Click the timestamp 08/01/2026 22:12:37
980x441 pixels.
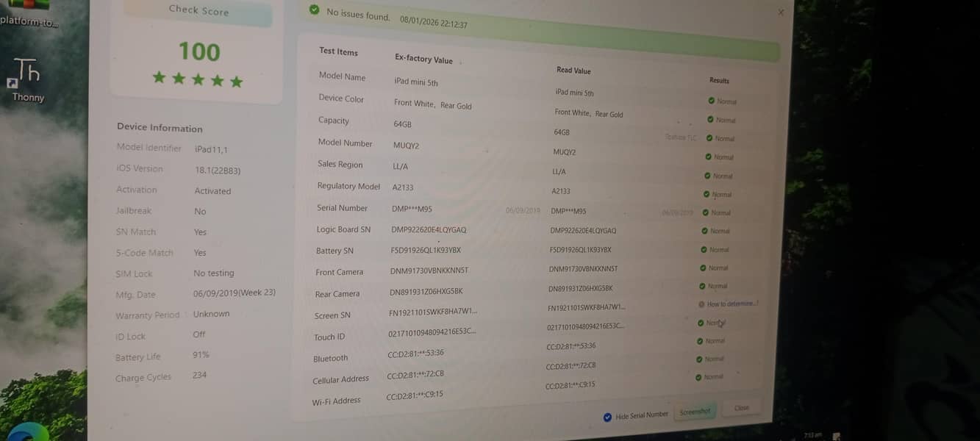(433, 21)
